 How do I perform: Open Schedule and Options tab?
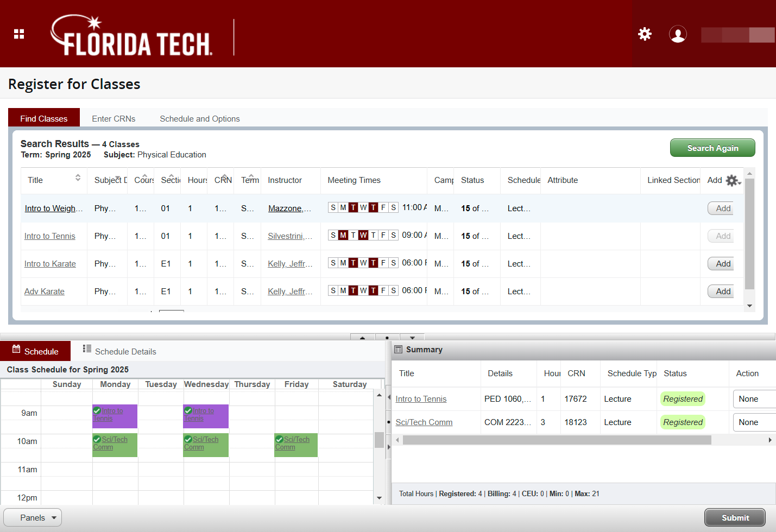tap(200, 118)
